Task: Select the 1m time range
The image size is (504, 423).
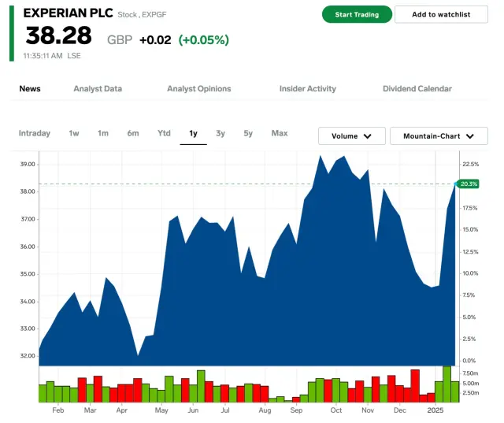Action: coord(103,133)
